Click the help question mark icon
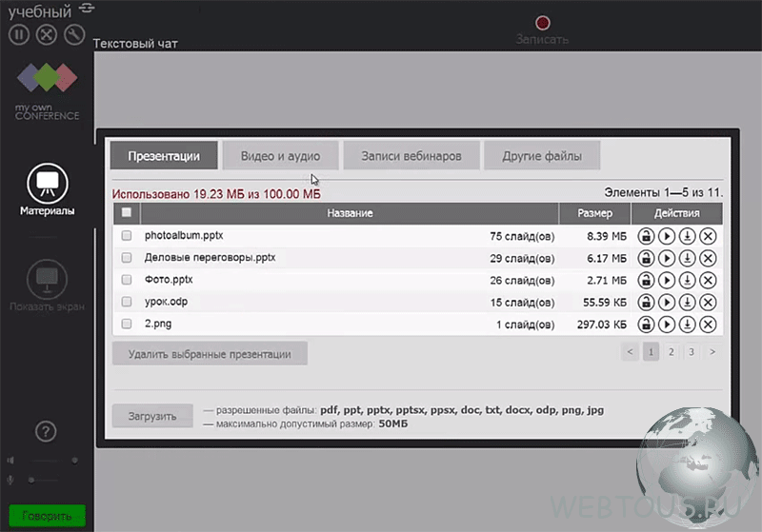 (46, 431)
